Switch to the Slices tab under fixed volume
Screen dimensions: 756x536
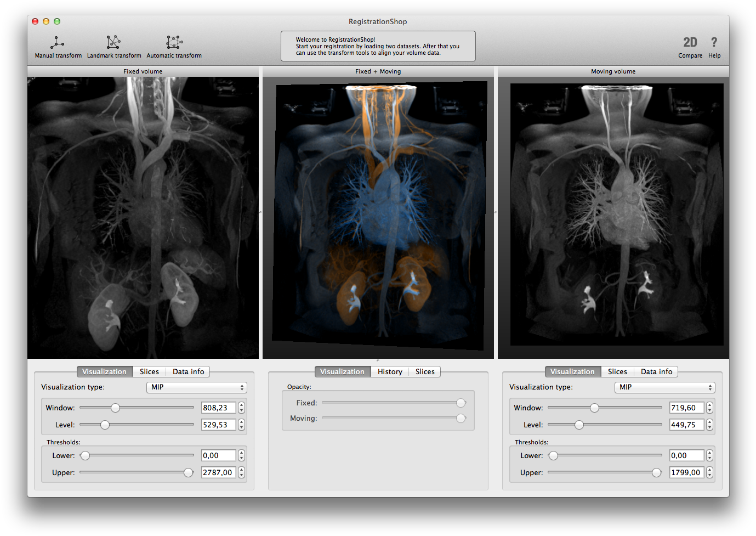(149, 371)
